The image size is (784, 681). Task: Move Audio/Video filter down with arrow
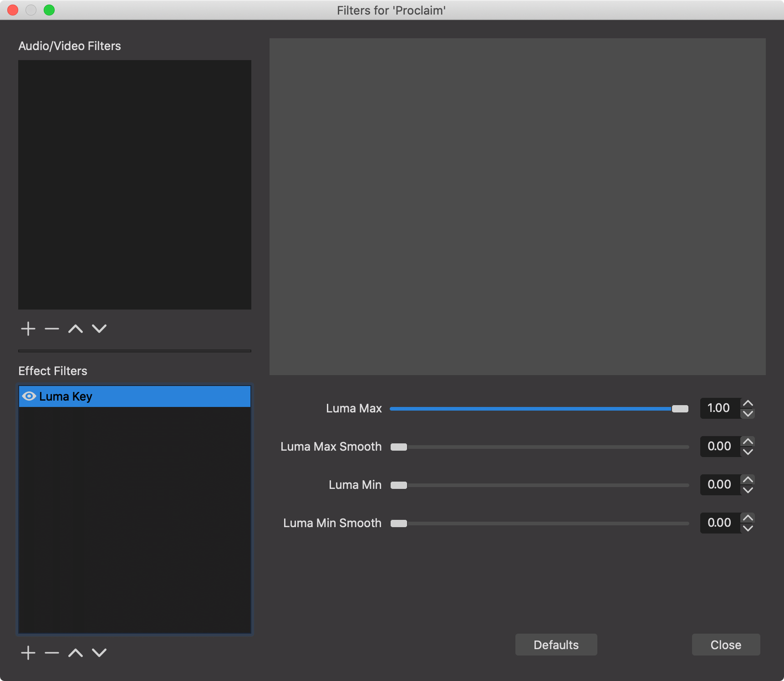tap(99, 329)
